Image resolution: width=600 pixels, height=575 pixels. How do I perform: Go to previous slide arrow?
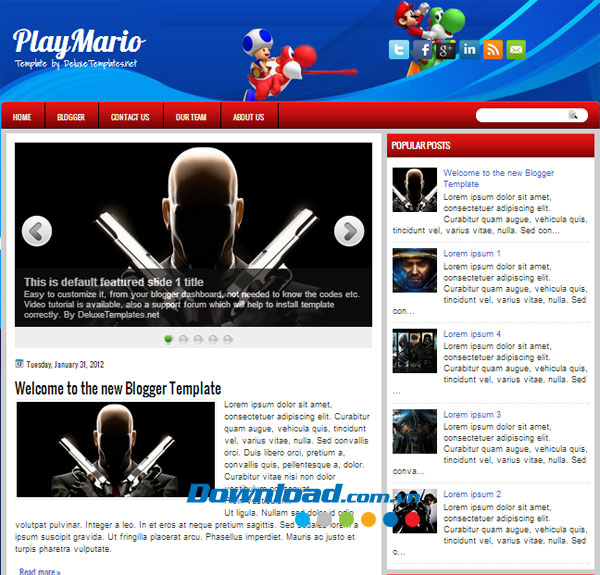click(x=37, y=231)
